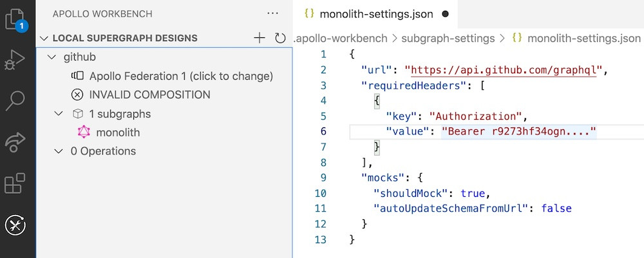Open the Explorer files view
644x258 pixels.
click(17, 20)
